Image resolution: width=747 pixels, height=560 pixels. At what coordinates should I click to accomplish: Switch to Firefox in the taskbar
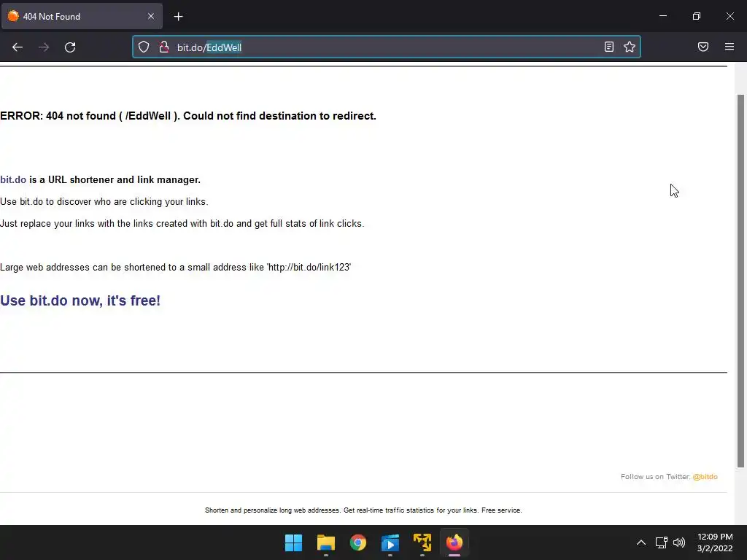(454, 542)
